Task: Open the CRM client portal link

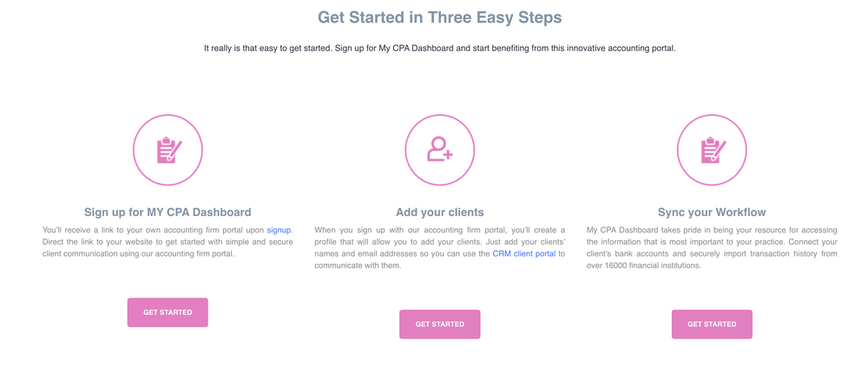Action: (523, 254)
